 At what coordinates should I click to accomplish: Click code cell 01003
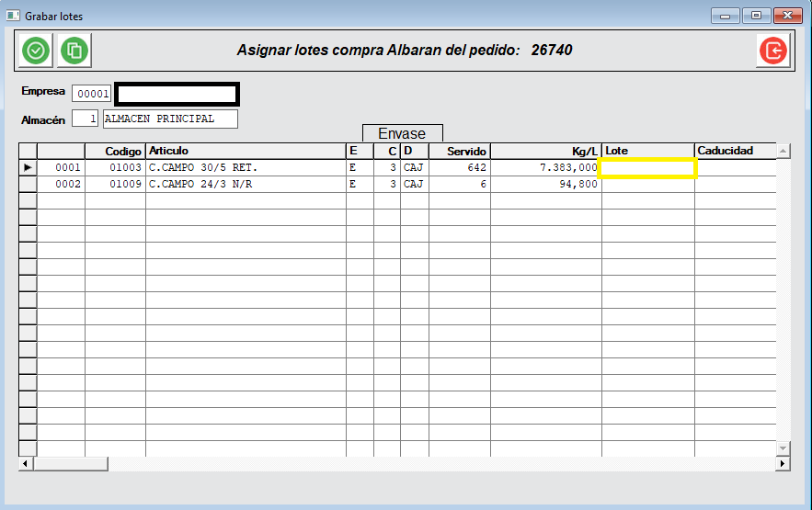(116, 167)
